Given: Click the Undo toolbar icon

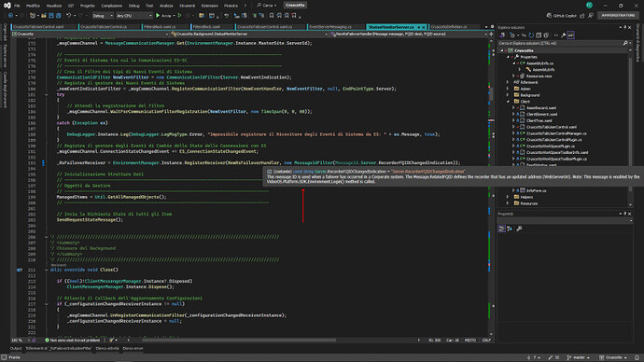Looking at the screenshot, I should pos(68,16).
